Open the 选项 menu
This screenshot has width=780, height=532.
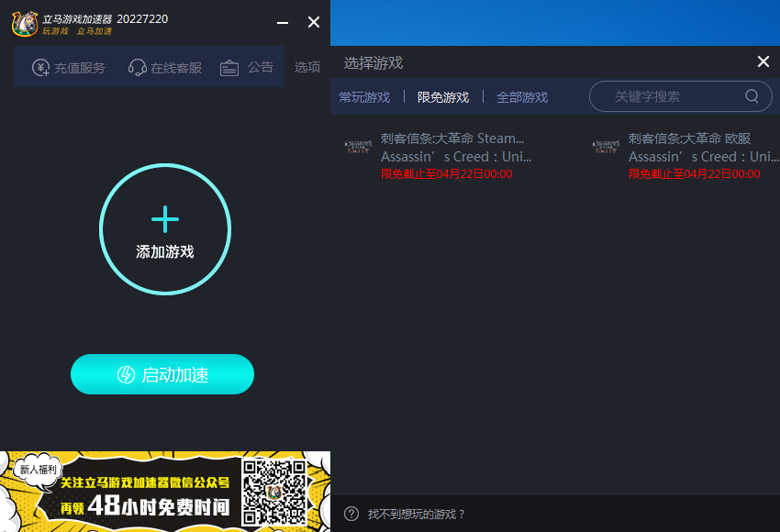pyautogui.click(x=306, y=66)
